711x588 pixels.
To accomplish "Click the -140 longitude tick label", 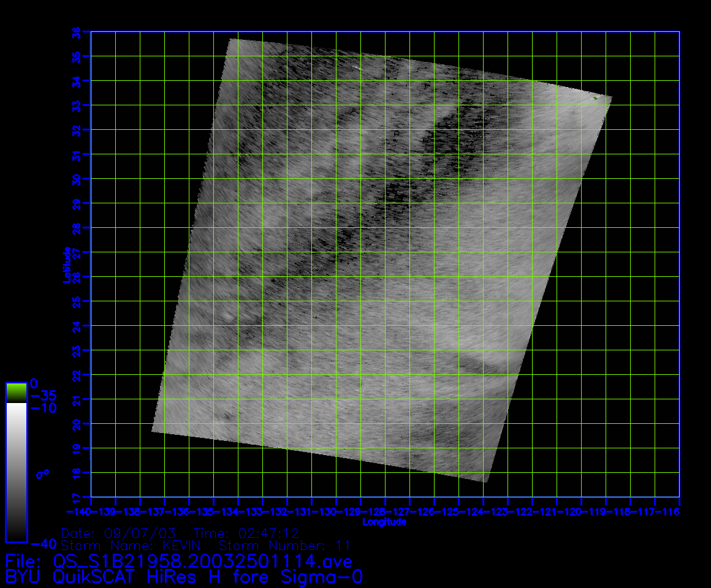I will point(78,512).
